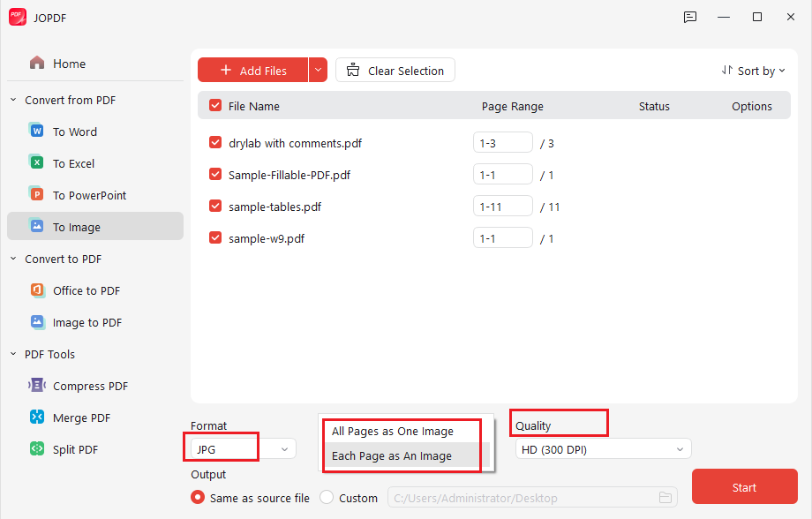
Task: Collapse the Convert from PDF section
Action: pyautogui.click(x=13, y=100)
